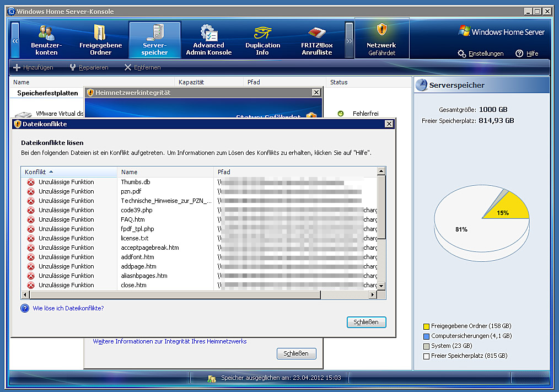Click the error icon for Thumbs.db

coord(31,182)
